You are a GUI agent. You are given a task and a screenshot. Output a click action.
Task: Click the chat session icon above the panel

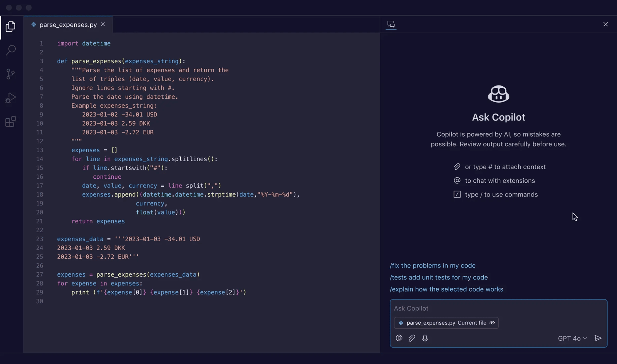391,24
